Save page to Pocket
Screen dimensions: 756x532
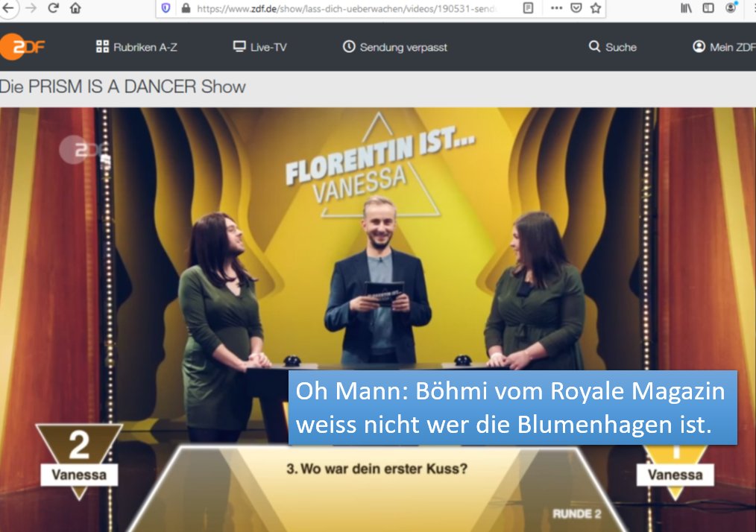576,8
